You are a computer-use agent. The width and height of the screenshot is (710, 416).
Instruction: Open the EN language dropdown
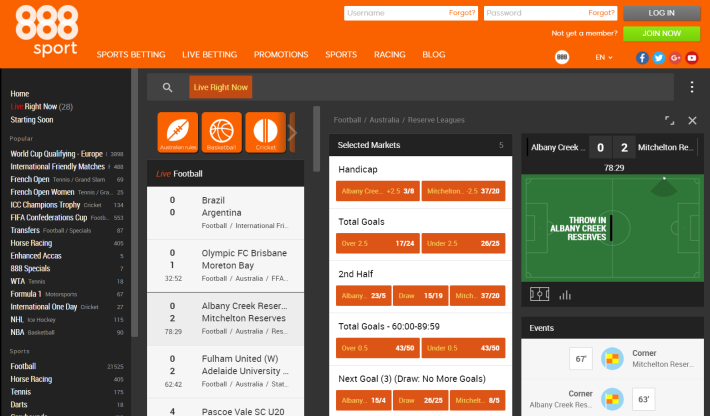[604, 57]
